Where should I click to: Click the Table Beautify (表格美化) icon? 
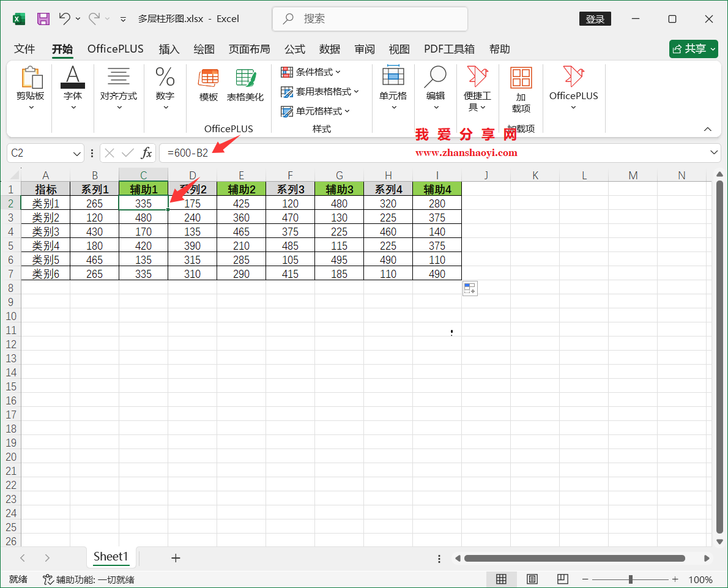click(245, 78)
